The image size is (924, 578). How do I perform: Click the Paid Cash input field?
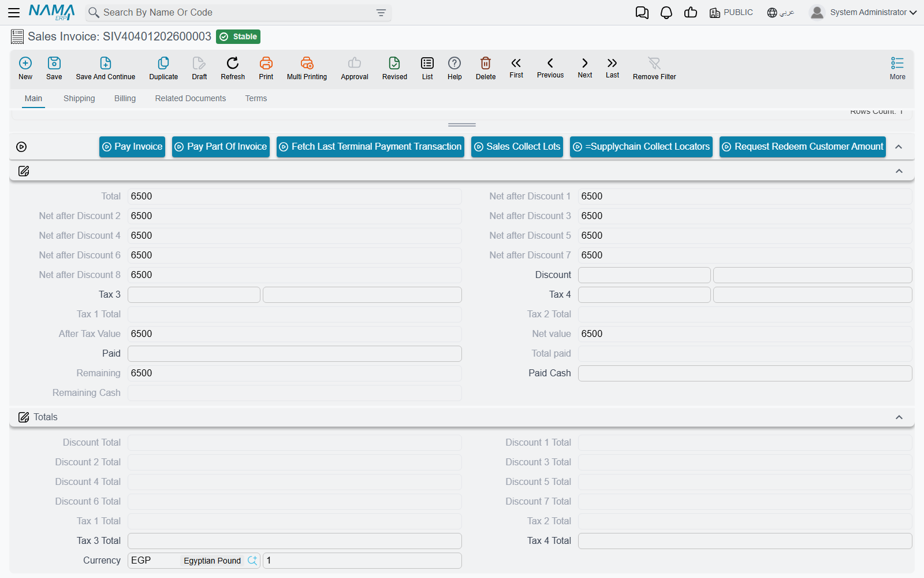745,373
